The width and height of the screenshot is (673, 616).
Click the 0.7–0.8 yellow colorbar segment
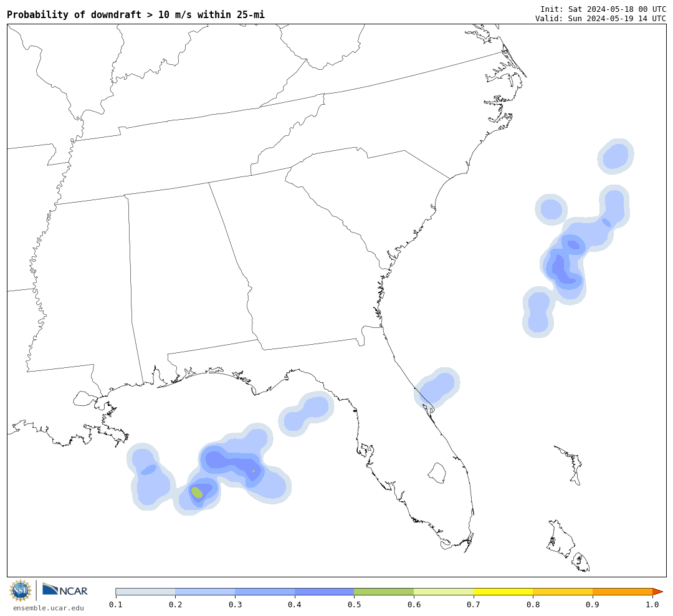pos(504,592)
